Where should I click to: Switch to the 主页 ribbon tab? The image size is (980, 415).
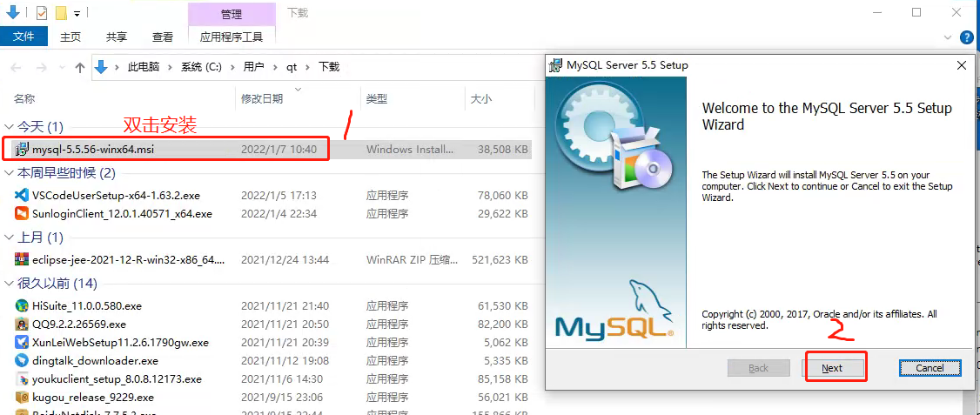tap(70, 37)
